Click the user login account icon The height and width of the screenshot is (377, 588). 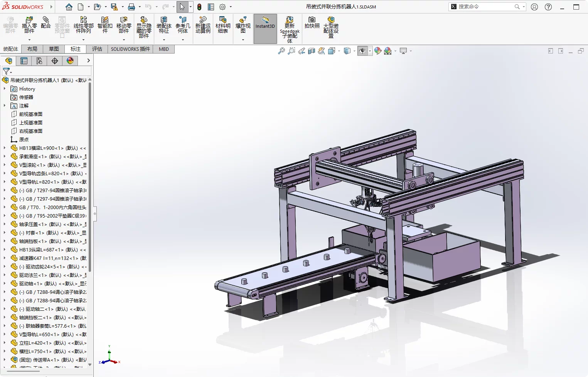tap(534, 7)
